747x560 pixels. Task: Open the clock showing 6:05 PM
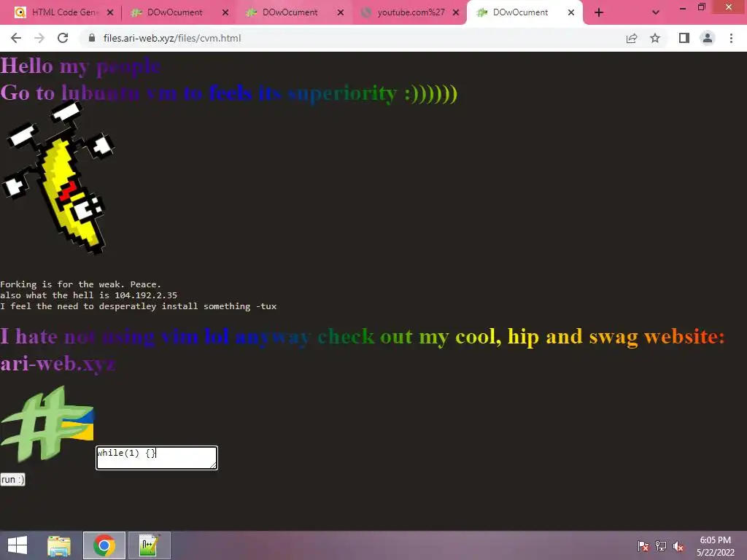[x=716, y=546]
